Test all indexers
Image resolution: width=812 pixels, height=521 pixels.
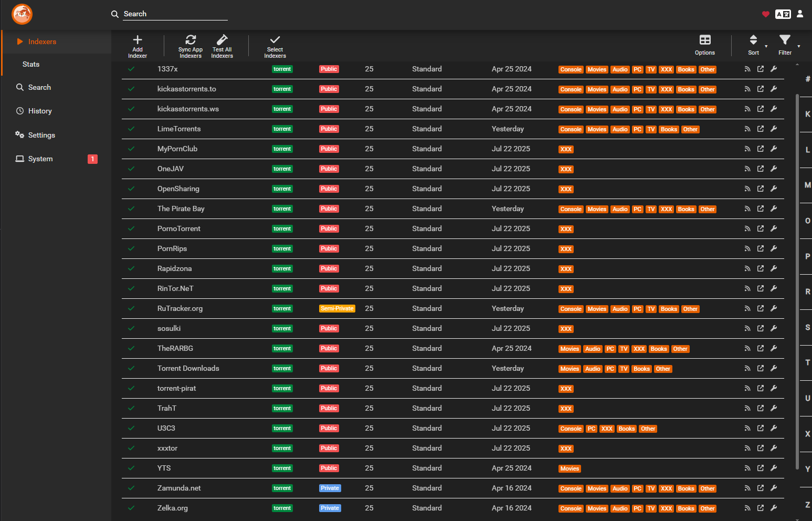222,46
